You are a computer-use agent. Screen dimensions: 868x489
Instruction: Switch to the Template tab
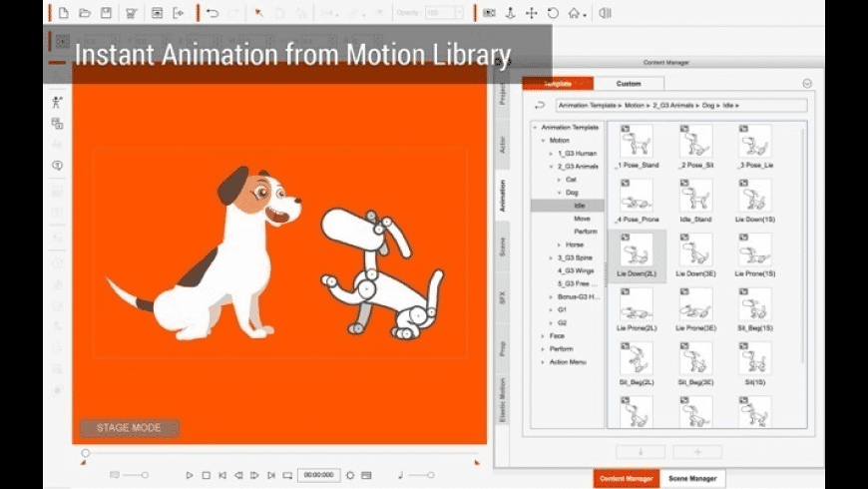(x=558, y=84)
